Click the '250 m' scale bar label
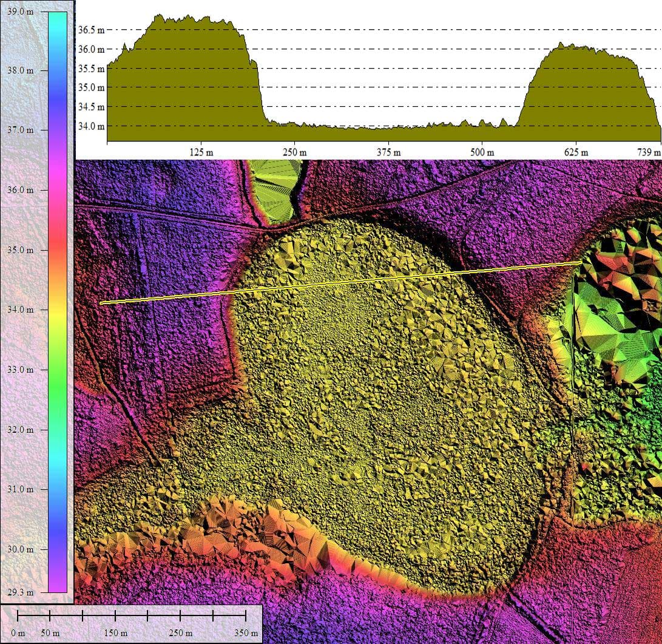 click(181, 633)
